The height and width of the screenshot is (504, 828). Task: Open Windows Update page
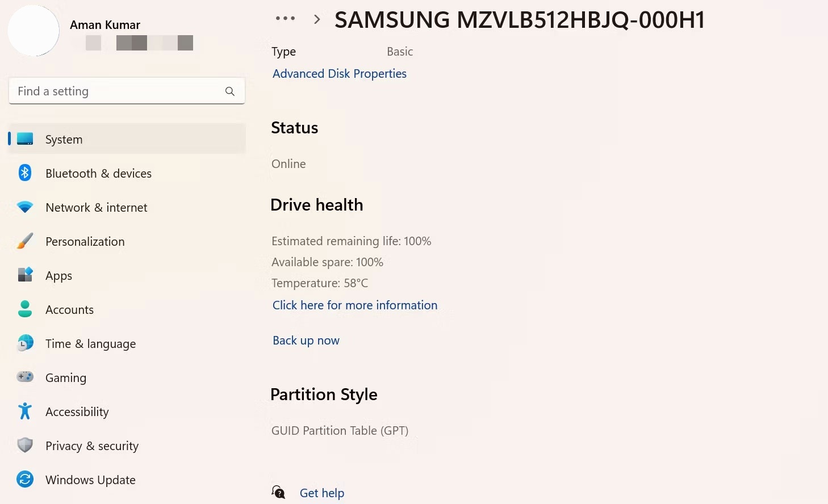127,480
